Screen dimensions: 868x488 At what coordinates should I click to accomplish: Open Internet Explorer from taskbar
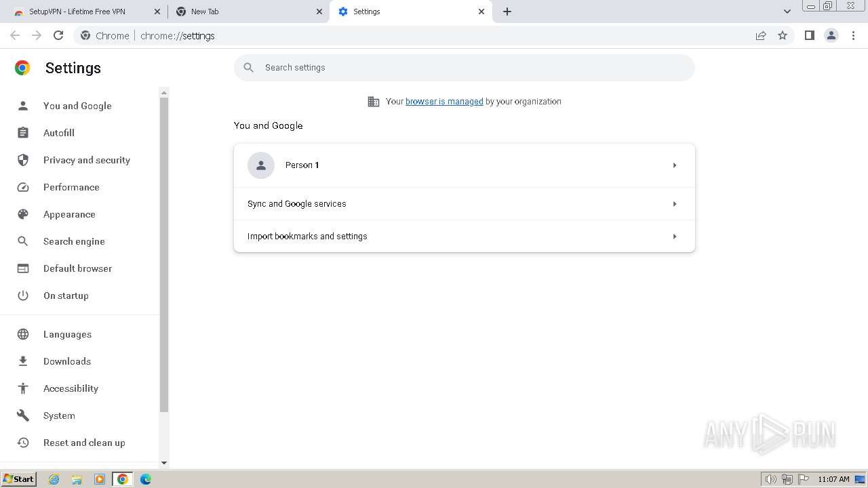(54, 479)
